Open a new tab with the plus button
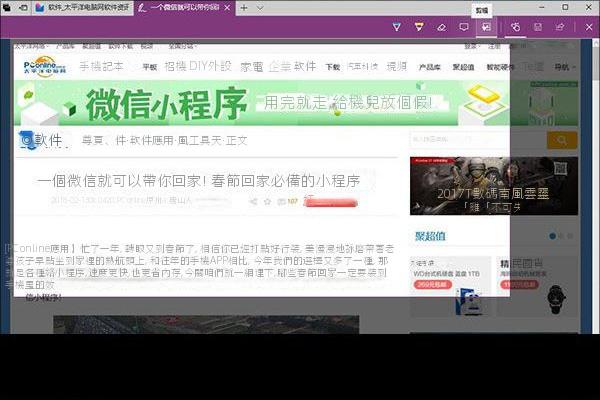This screenshot has height=400, width=600. [x=244, y=8]
